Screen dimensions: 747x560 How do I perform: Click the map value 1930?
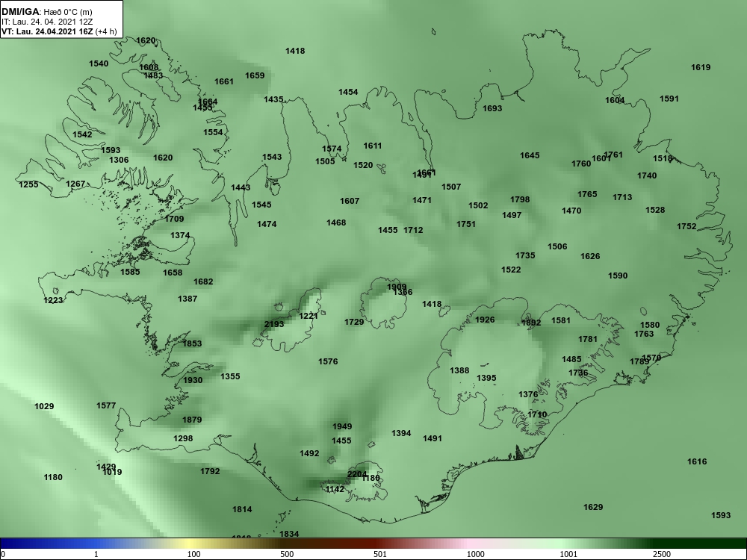tap(193, 381)
